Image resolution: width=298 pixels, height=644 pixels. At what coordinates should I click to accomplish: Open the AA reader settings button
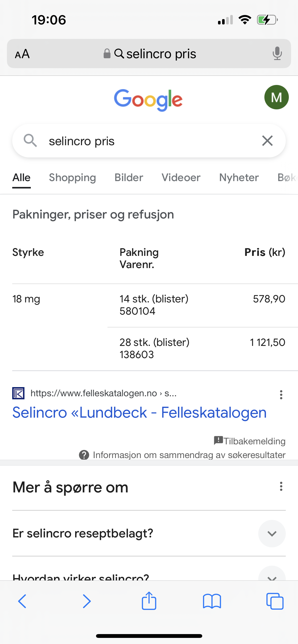click(22, 54)
